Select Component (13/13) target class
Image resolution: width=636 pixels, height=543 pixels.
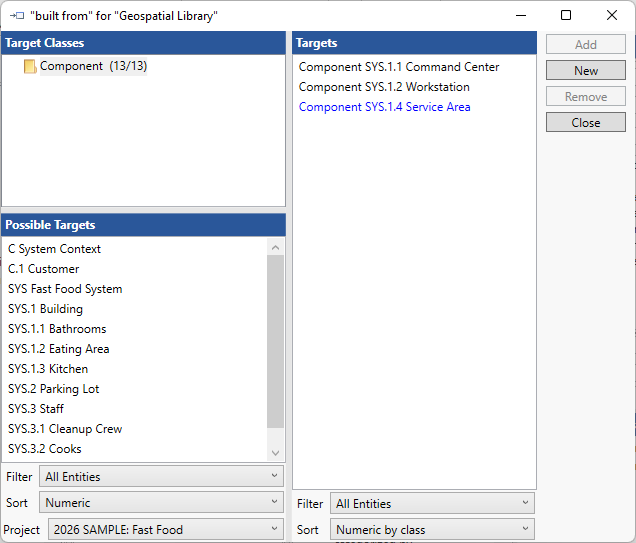pyautogui.click(x=93, y=66)
